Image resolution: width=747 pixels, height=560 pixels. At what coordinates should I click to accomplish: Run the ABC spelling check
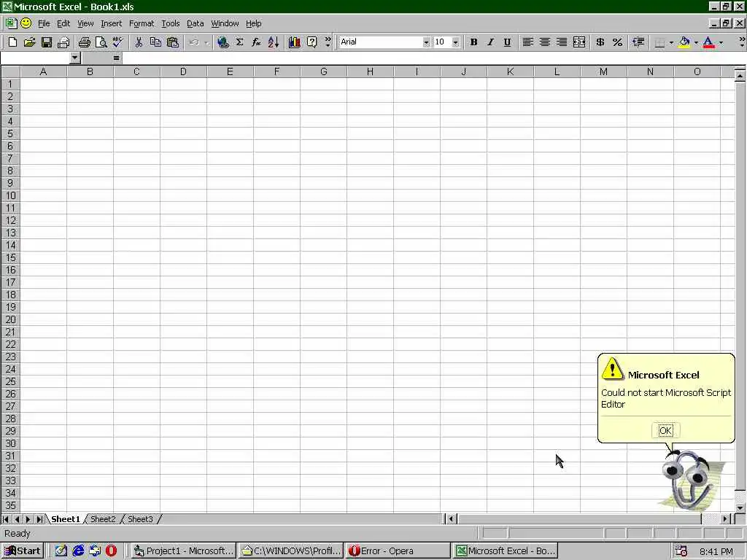coord(117,42)
